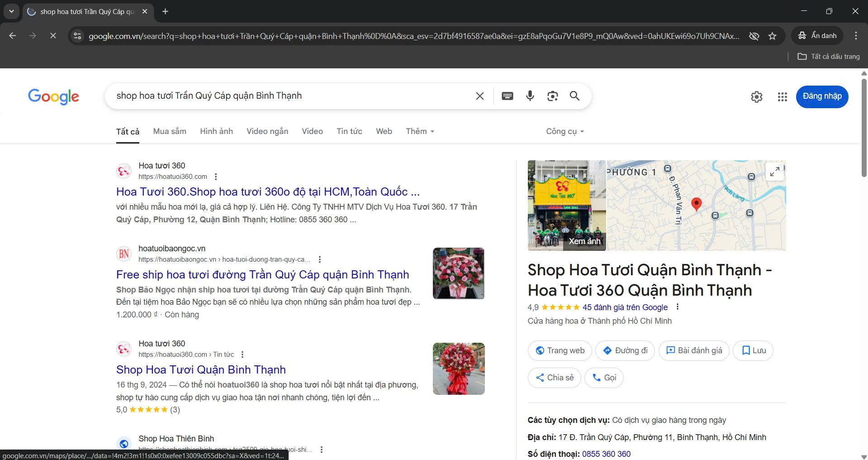The width and height of the screenshot is (868, 460).
Task: Open the Chrome three-dot menu
Action: click(x=856, y=36)
